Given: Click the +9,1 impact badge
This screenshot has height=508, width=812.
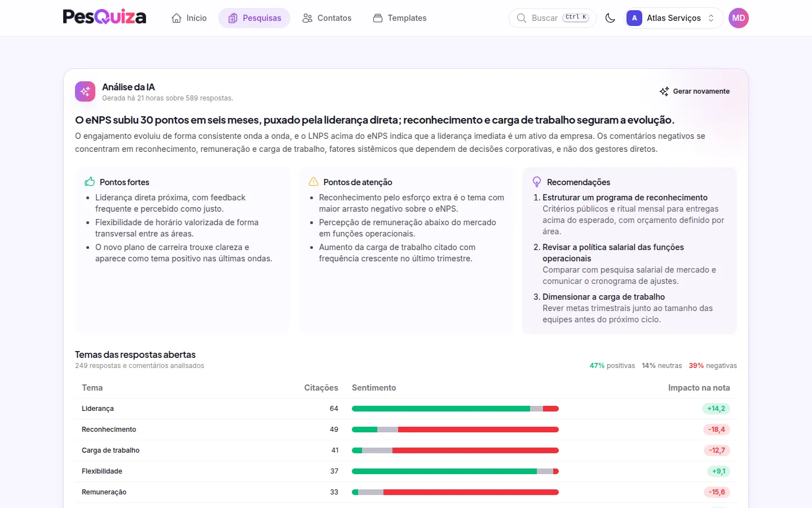Looking at the screenshot, I should coord(718,471).
